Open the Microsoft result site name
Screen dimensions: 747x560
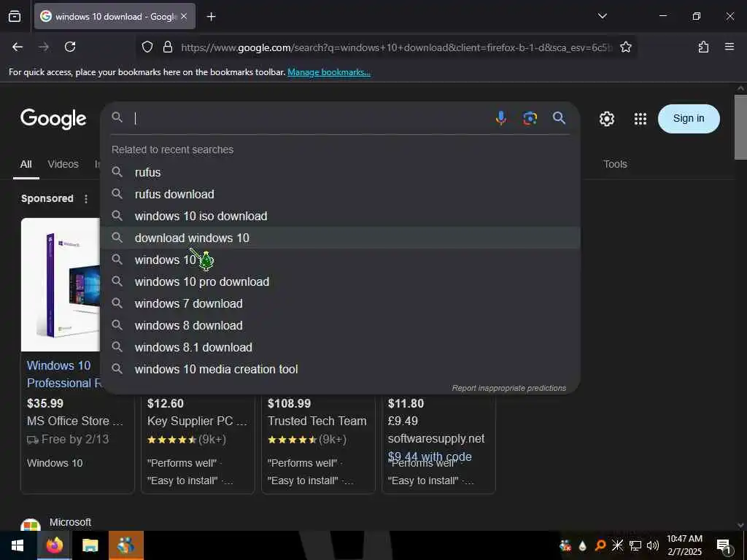(71, 522)
